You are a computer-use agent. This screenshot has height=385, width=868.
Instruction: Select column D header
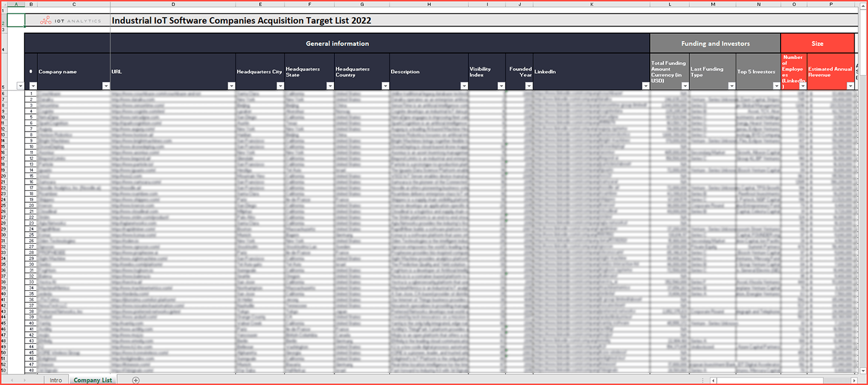(173, 5)
